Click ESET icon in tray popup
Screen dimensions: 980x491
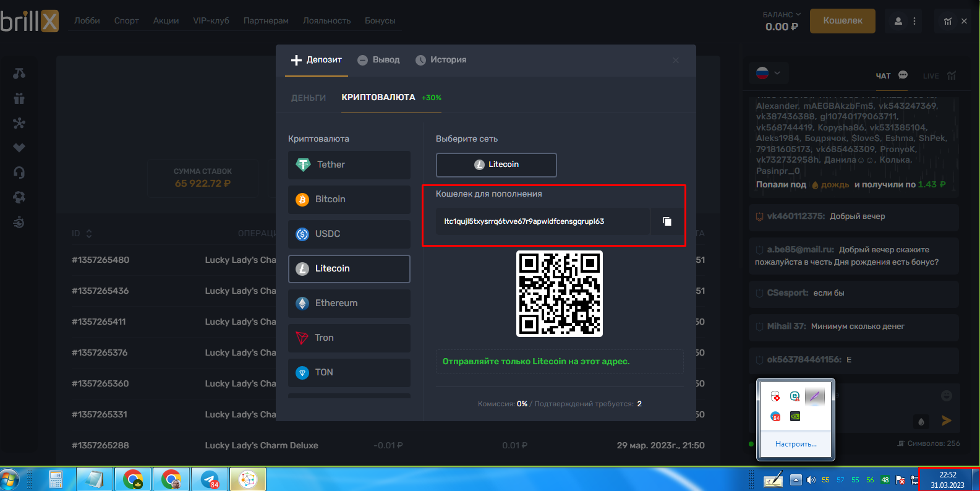click(x=795, y=396)
